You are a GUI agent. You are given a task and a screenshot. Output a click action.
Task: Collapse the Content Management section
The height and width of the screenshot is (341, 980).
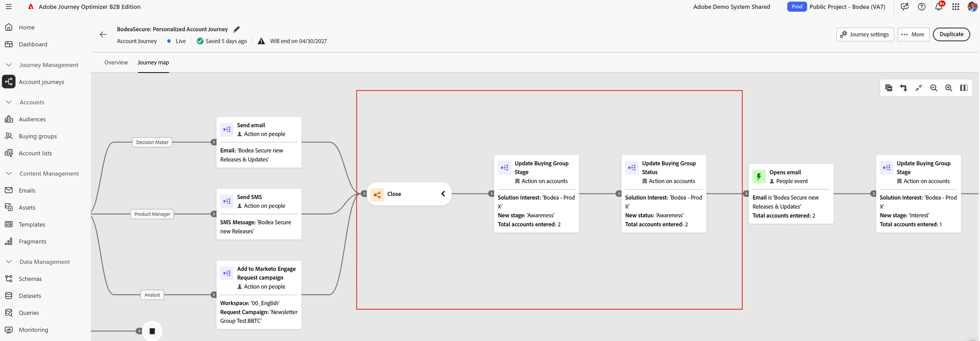(9, 173)
